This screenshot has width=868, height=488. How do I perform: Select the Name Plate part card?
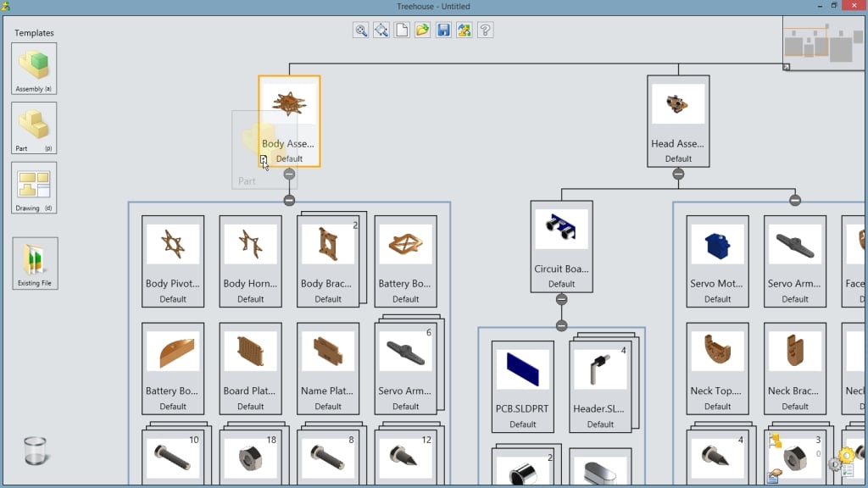(328, 369)
